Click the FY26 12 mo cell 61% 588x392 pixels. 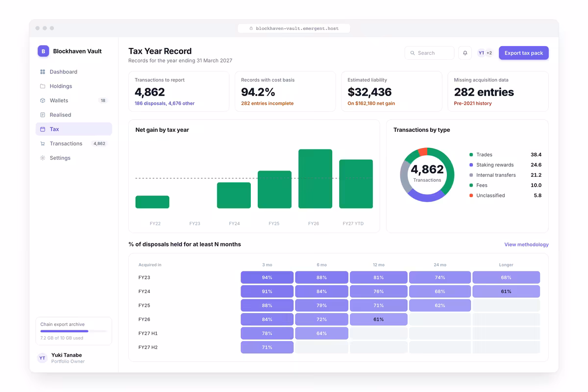(378, 319)
